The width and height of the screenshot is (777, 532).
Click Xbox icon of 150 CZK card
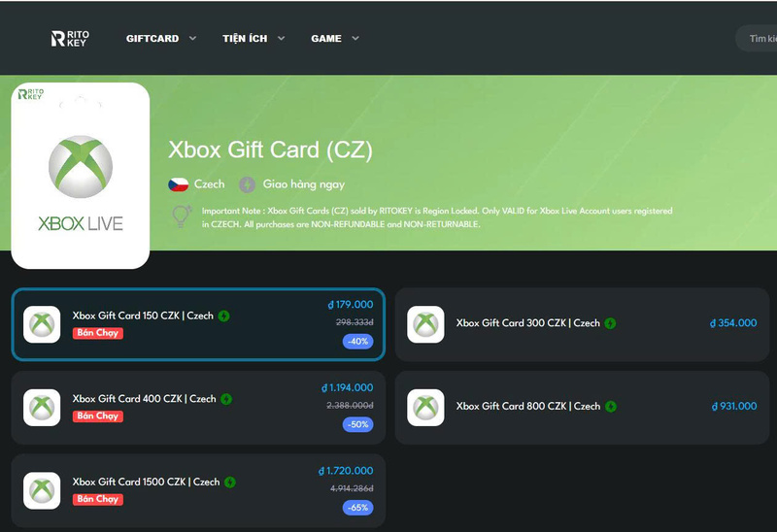(x=42, y=324)
